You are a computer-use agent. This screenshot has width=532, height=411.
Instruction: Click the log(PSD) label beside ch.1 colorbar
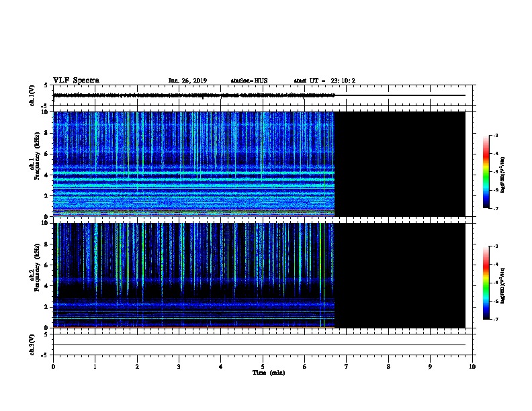pyautogui.click(x=502, y=175)
